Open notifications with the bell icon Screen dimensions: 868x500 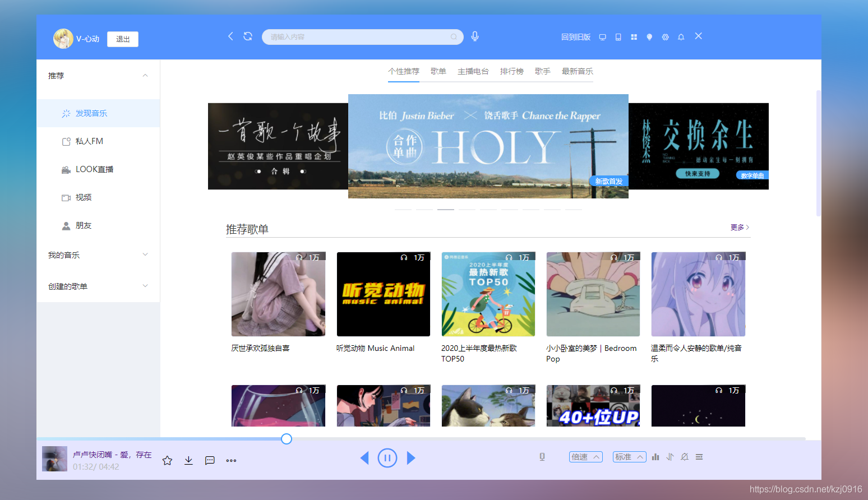tap(681, 37)
